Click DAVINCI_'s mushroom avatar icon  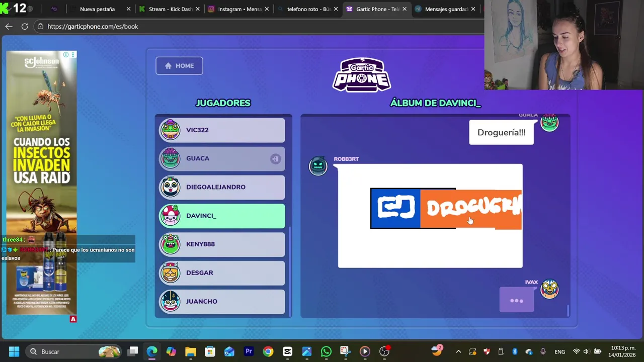[x=170, y=216]
